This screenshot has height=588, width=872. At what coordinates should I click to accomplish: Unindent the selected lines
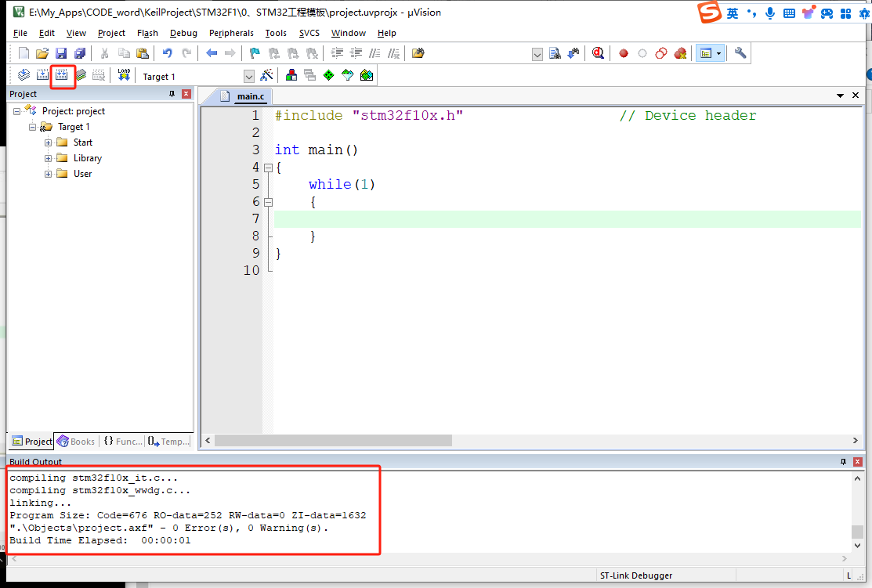click(x=356, y=53)
